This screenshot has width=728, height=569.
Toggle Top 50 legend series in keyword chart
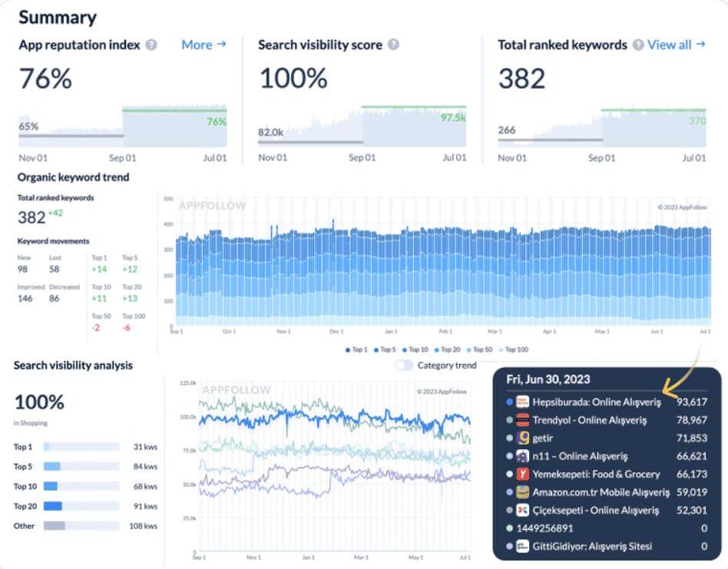479,349
